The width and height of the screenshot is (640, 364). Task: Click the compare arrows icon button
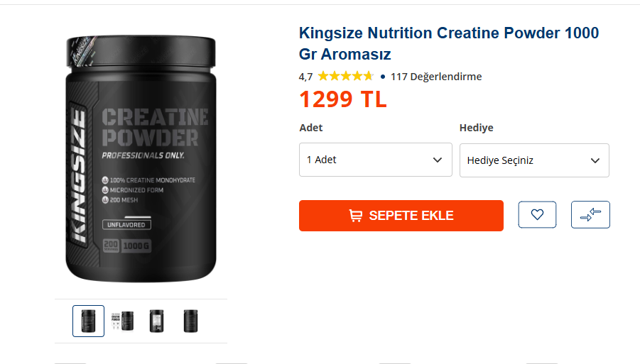(590, 214)
